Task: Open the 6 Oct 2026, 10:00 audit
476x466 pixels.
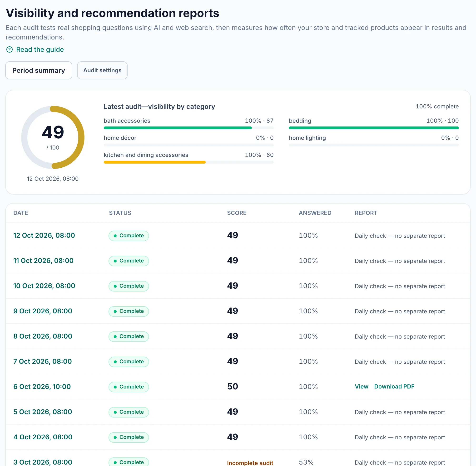Action: point(42,387)
